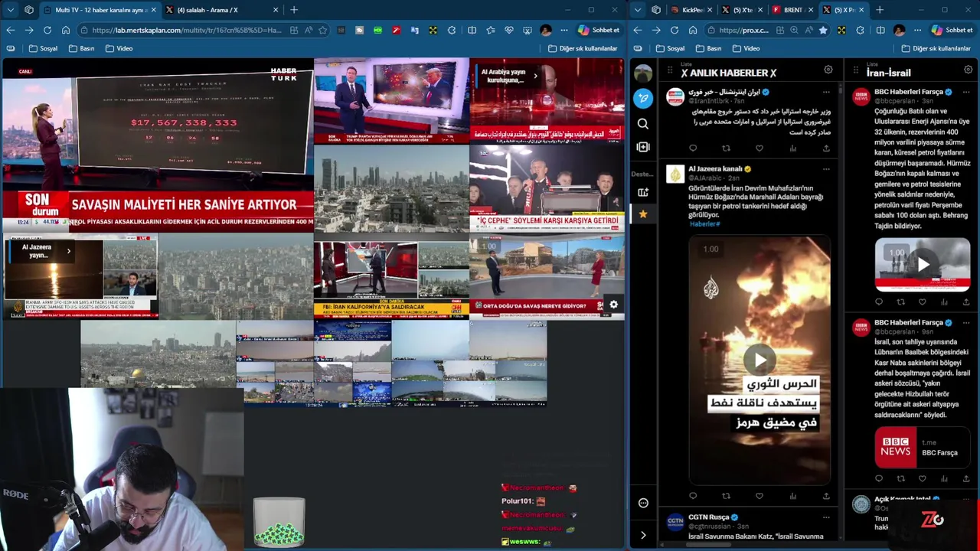Open Video bookmarks folder in left window

pos(119,48)
